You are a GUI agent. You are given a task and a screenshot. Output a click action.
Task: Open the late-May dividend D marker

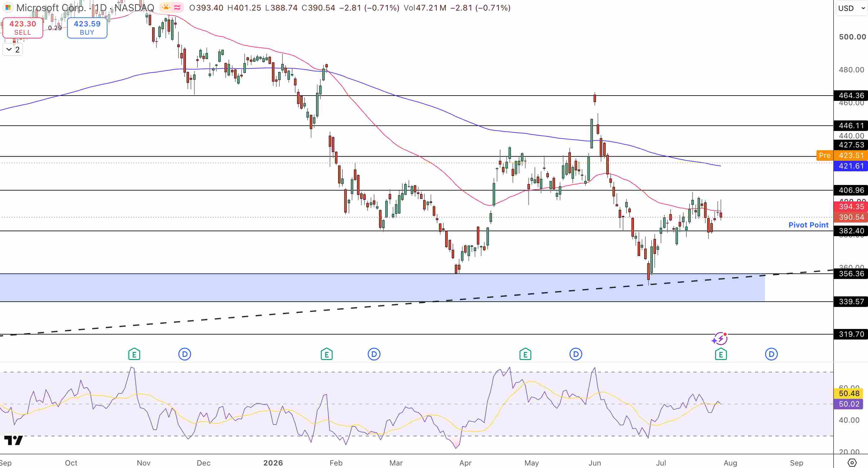click(x=576, y=354)
